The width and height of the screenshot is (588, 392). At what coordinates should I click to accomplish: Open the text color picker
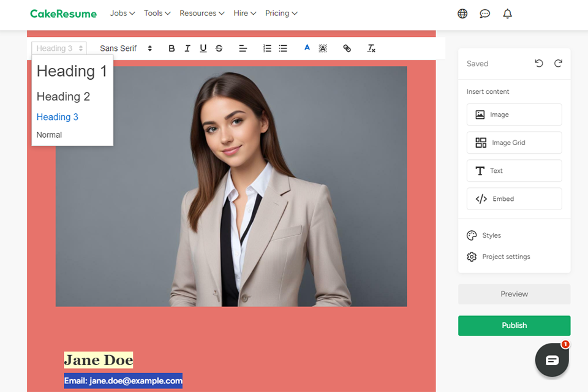click(x=307, y=48)
